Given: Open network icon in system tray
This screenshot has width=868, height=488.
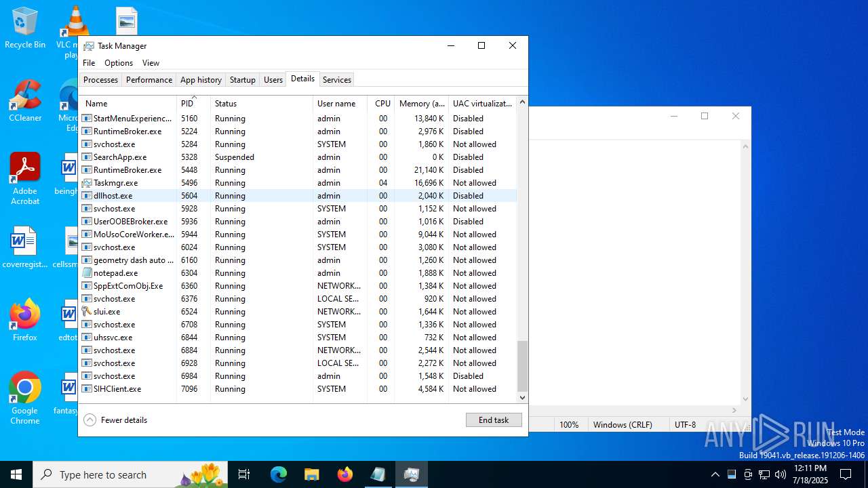Looking at the screenshot, I should (x=764, y=474).
